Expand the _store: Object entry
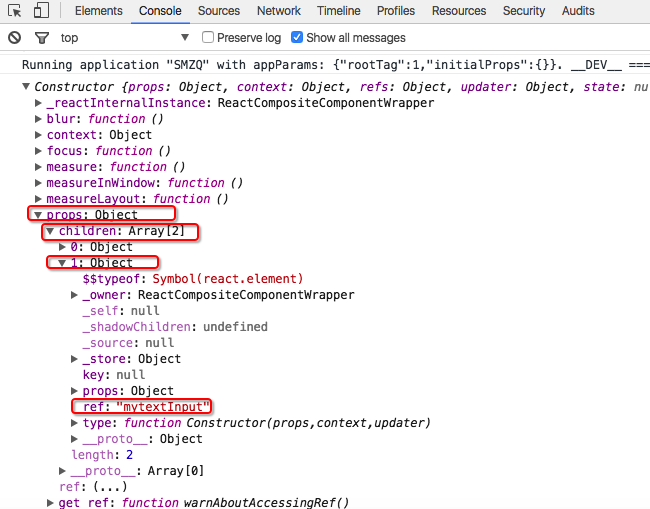Image resolution: width=650 pixels, height=509 pixels. pyautogui.click(x=74, y=359)
